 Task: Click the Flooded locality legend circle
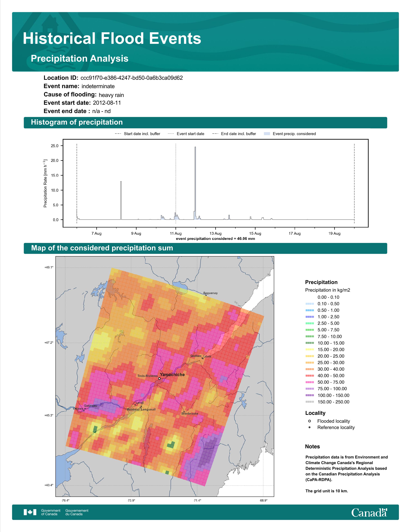[x=309, y=421]
